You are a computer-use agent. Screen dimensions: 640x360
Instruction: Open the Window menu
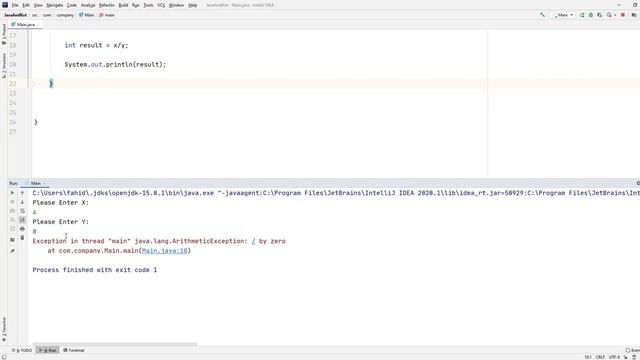point(176,5)
